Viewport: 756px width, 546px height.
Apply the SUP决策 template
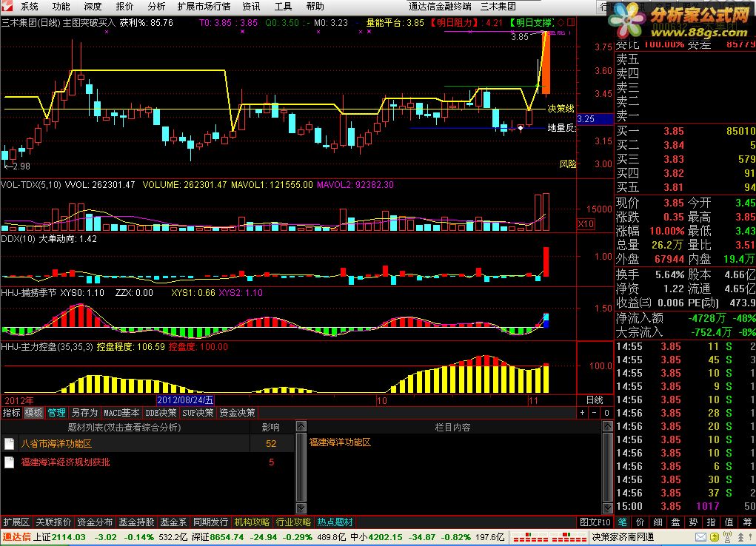tap(198, 413)
